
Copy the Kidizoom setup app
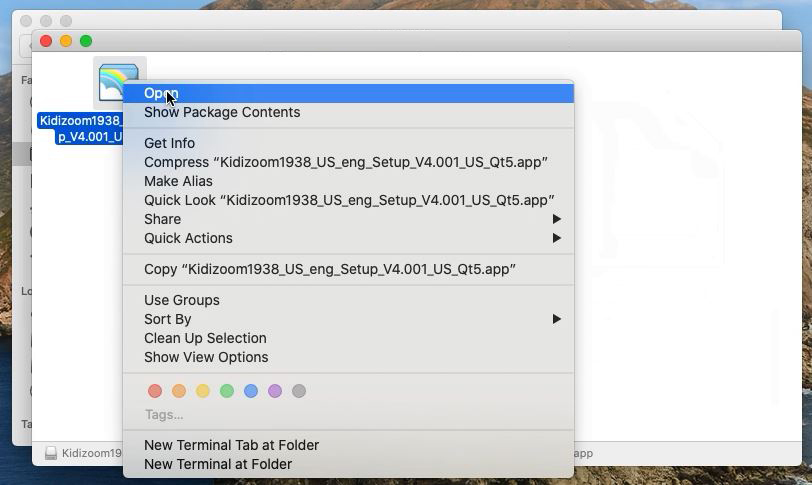pyautogui.click(x=329, y=269)
